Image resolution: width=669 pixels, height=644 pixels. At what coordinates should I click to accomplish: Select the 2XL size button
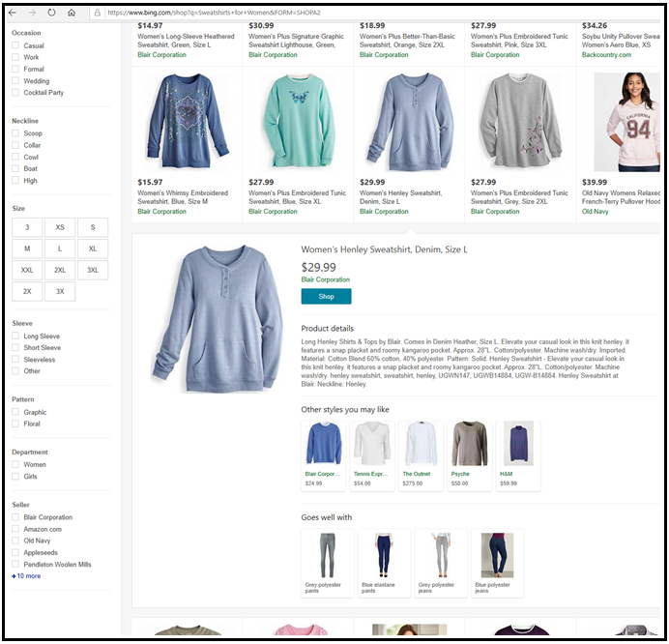click(x=60, y=270)
